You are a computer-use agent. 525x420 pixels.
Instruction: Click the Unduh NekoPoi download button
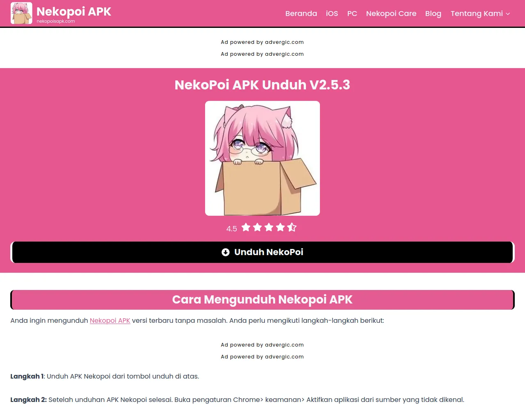[x=262, y=252]
